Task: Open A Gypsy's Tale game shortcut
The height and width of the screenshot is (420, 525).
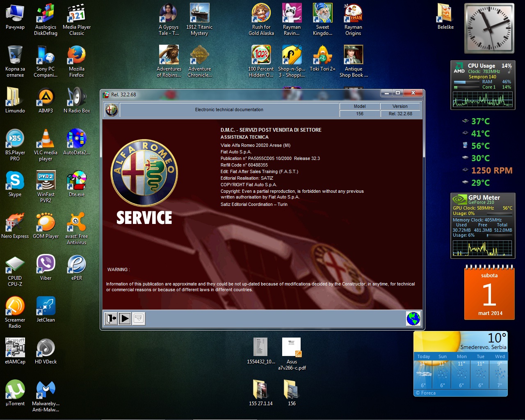Action: coord(169,20)
